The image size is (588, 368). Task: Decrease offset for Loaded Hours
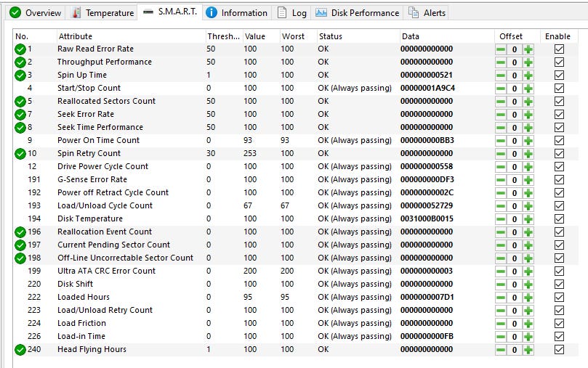pos(501,298)
